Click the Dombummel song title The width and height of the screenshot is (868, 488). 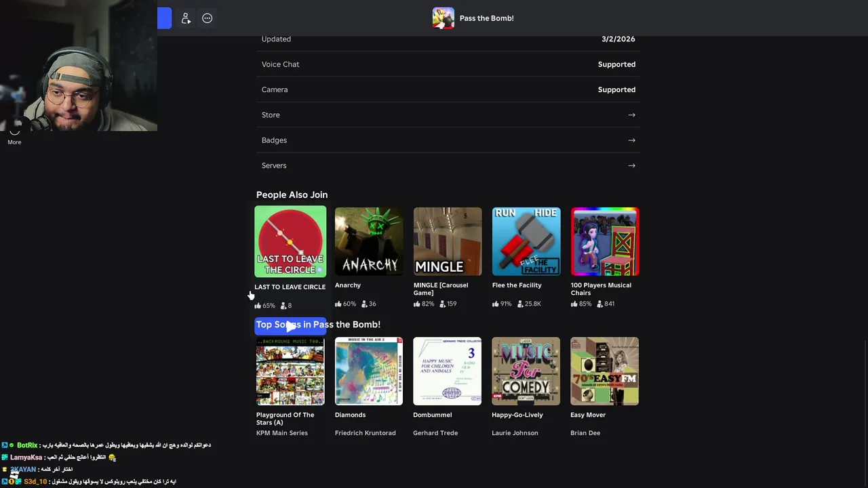[432, 415]
